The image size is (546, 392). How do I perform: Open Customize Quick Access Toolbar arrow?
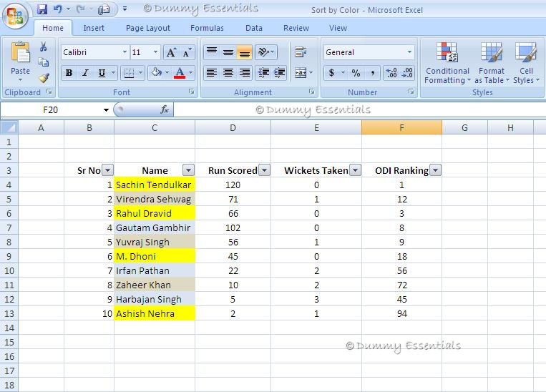pos(125,9)
